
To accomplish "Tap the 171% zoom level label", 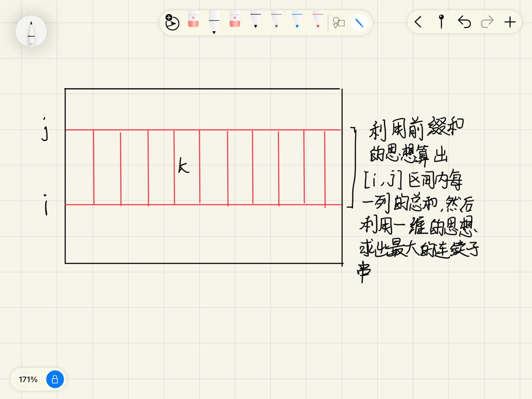I will coord(28,380).
